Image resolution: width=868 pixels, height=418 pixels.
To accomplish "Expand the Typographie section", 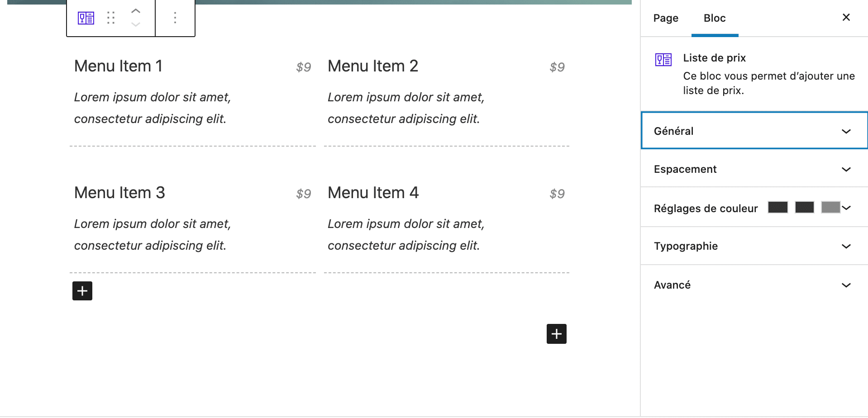I will [754, 246].
